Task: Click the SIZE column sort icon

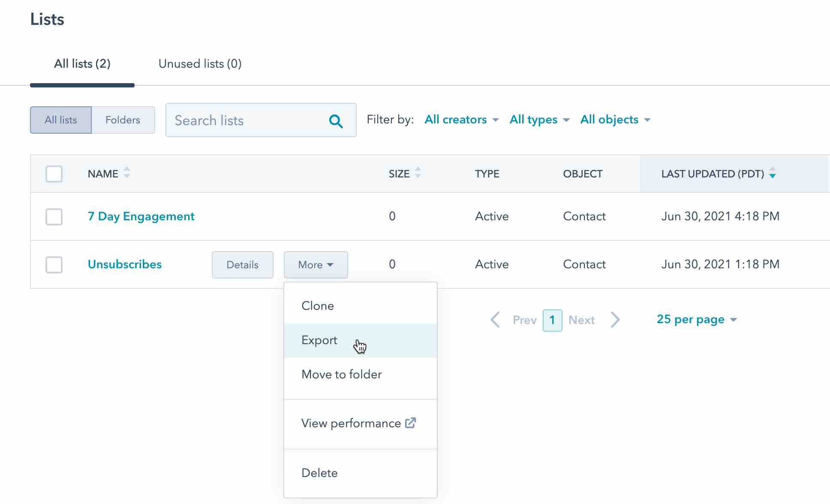Action: (x=418, y=173)
